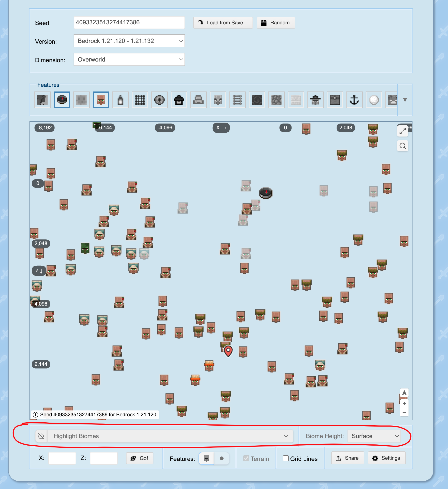
Task: Expand the Features list with the triangle
Action: pos(405,100)
